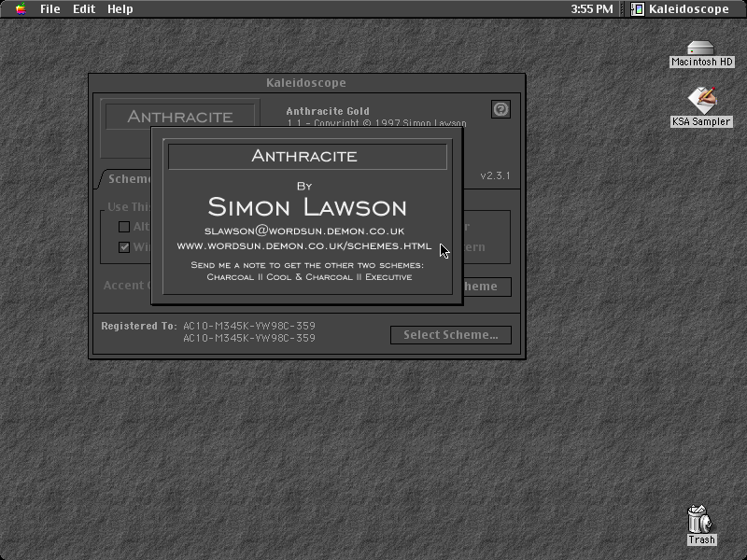Screen dimensions: 747x560
Task: Click the Select Scheme... button
Action: coord(451,335)
